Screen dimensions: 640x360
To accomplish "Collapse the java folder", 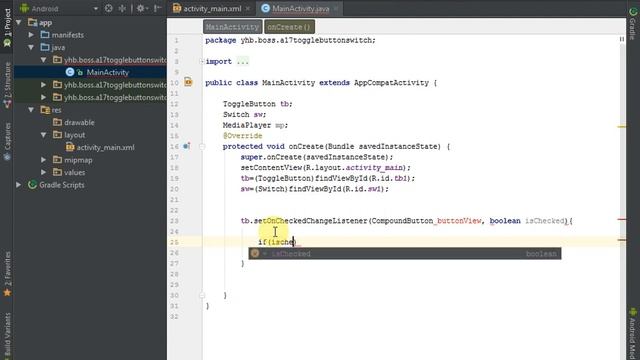I will coord(31,47).
